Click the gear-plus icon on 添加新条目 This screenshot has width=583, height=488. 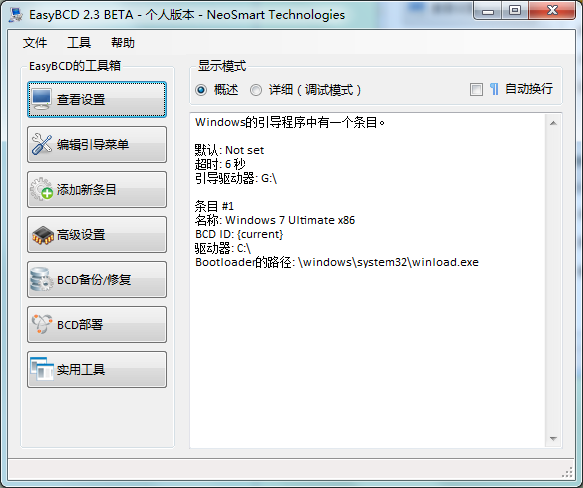point(42,189)
